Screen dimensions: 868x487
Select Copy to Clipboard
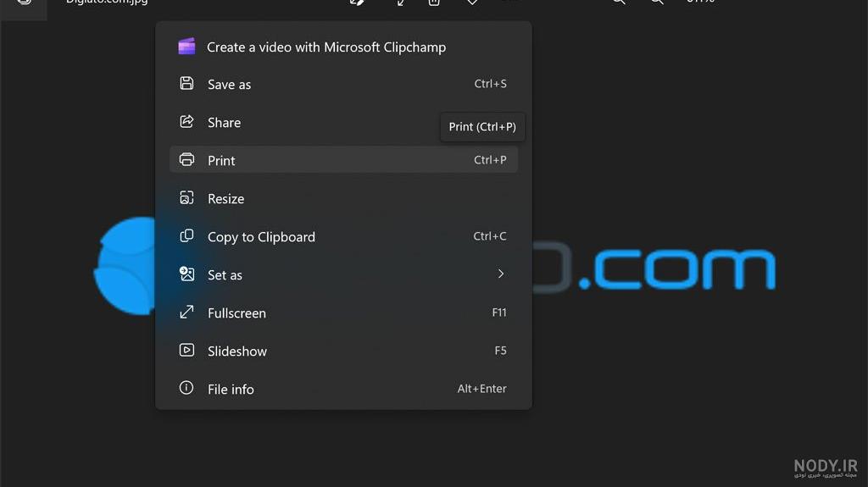(343, 236)
